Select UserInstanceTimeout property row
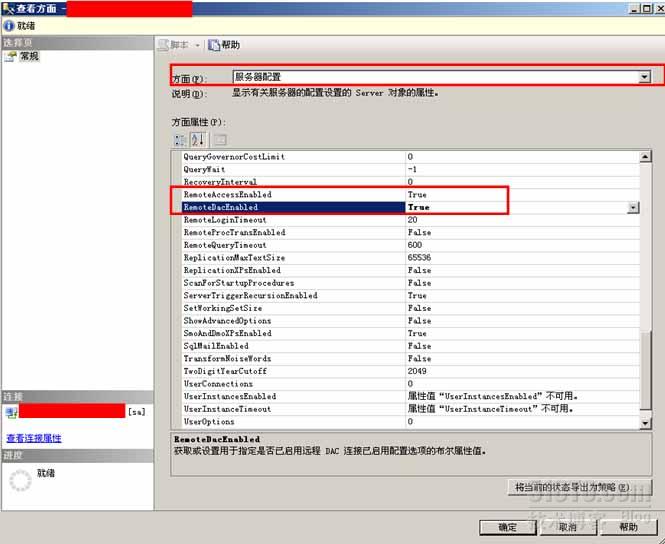Screen dimensions: 665x544 click(410, 409)
